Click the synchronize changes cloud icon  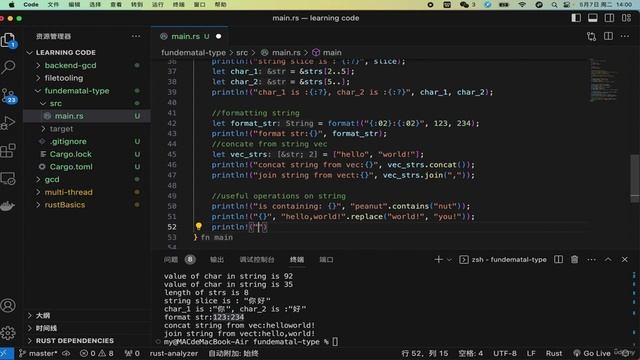click(67, 353)
